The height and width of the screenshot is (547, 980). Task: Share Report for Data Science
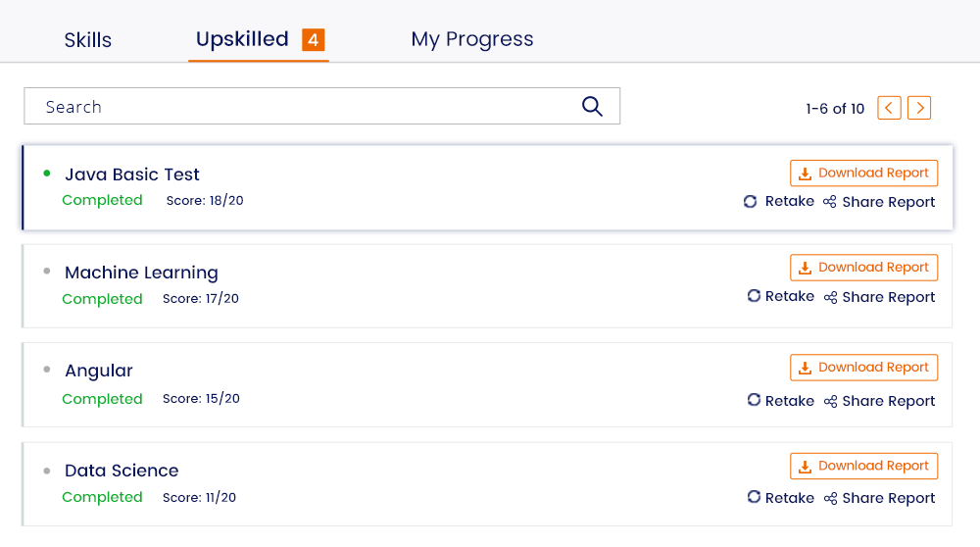tap(879, 498)
